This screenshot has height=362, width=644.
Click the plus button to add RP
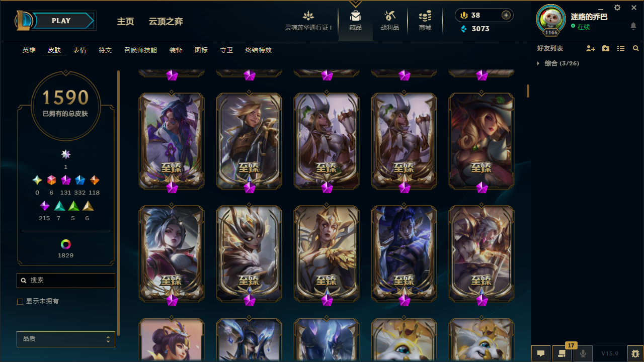[x=506, y=15]
